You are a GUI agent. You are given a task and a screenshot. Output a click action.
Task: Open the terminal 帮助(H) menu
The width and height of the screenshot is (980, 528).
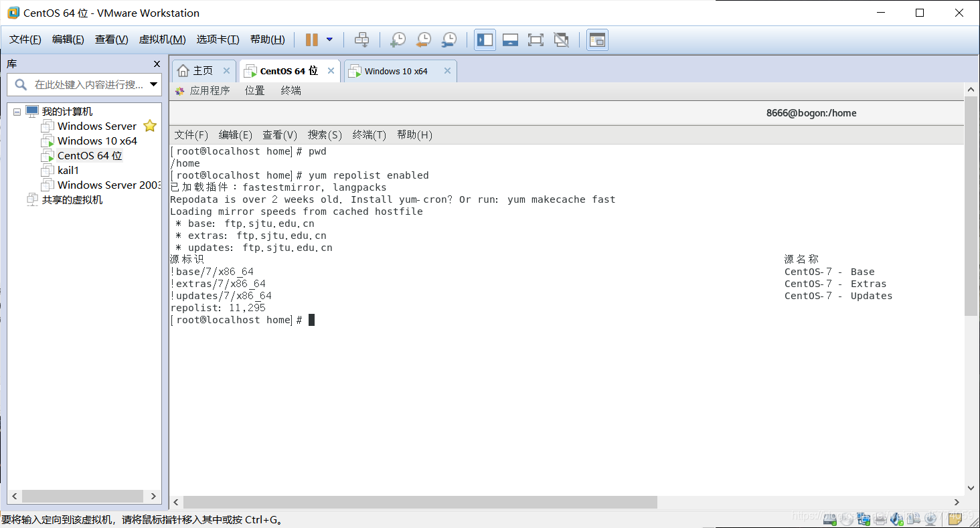point(414,135)
